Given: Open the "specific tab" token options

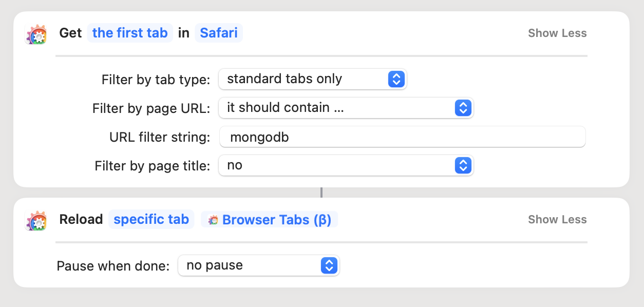Looking at the screenshot, I should click(151, 220).
